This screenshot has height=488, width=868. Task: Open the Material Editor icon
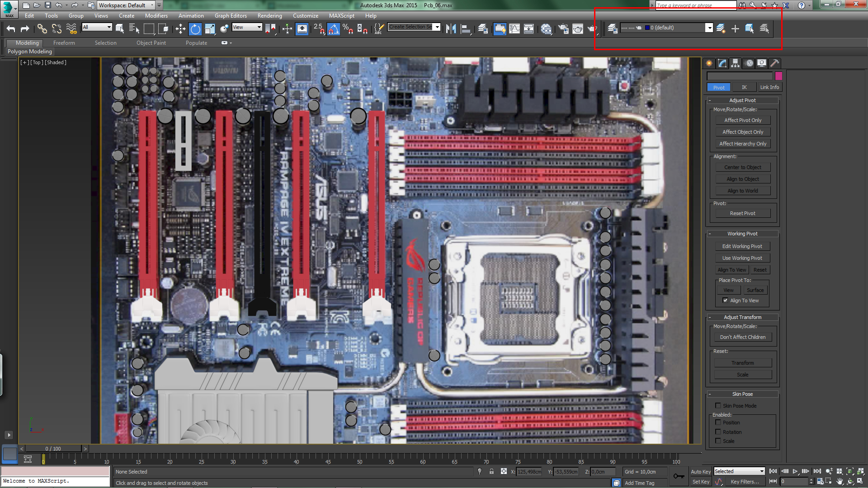pyautogui.click(x=546, y=29)
